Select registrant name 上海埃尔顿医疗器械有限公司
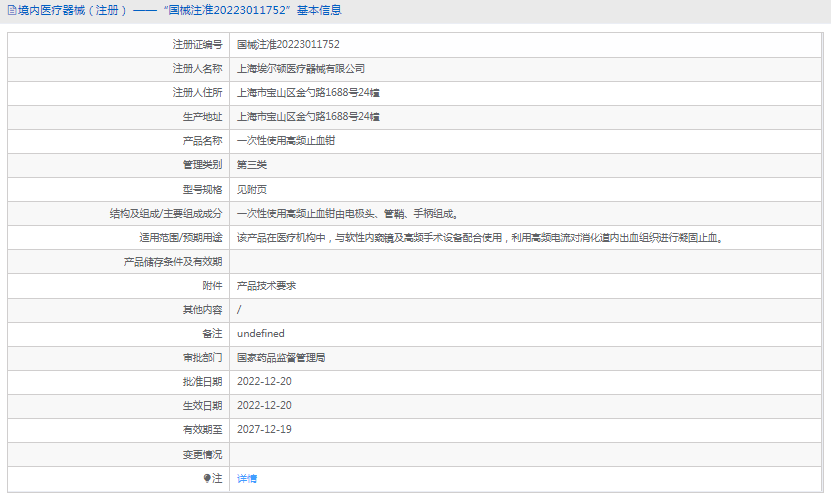Viewport: 831px width, 495px height. coord(301,69)
